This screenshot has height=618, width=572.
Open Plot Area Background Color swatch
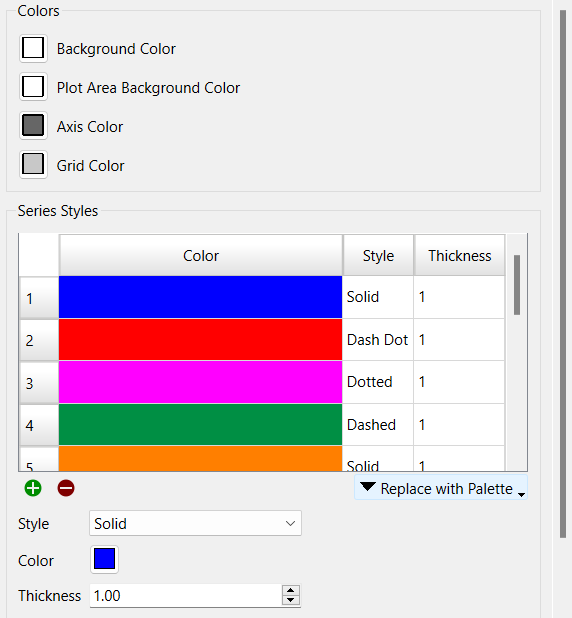click(33, 87)
